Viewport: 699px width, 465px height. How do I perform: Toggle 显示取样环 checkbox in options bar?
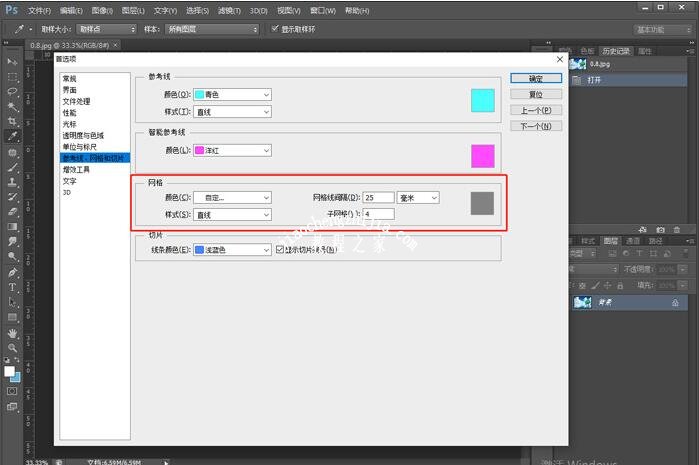[x=275, y=28]
